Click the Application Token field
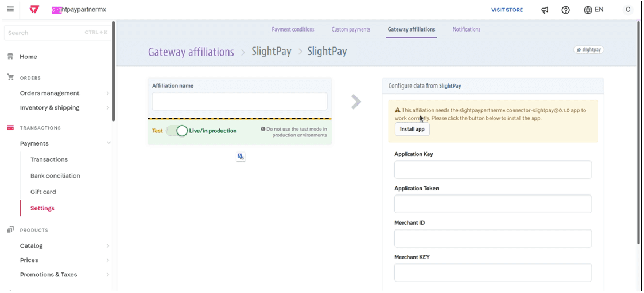 (493, 204)
